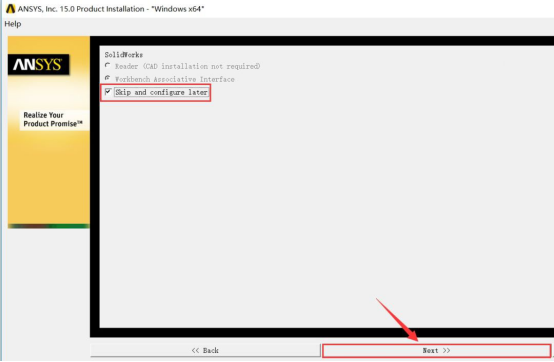Viewport: 554px width, 362px height.
Task: Go to the next installation step
Action: [x=436, y=350]
